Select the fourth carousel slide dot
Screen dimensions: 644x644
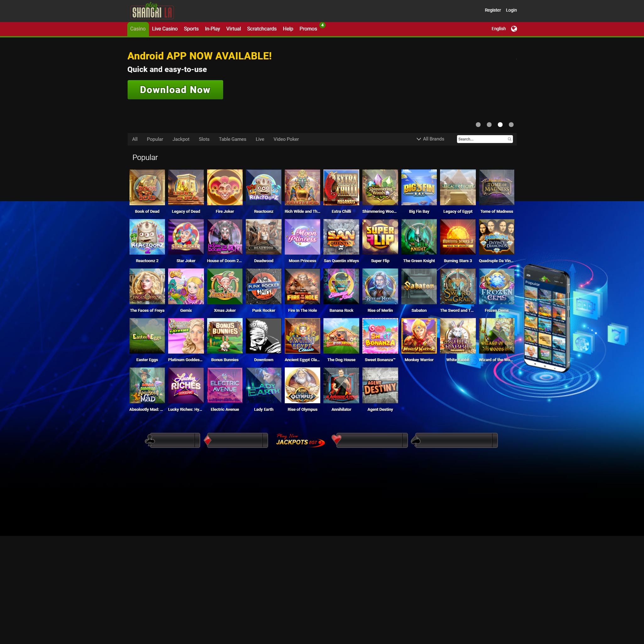pos(511,125)
